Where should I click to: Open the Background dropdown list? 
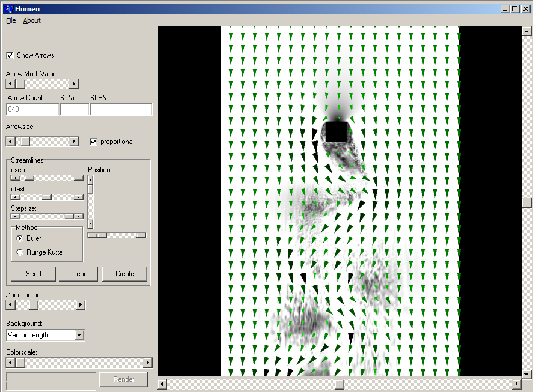click(x=79, y=335)
